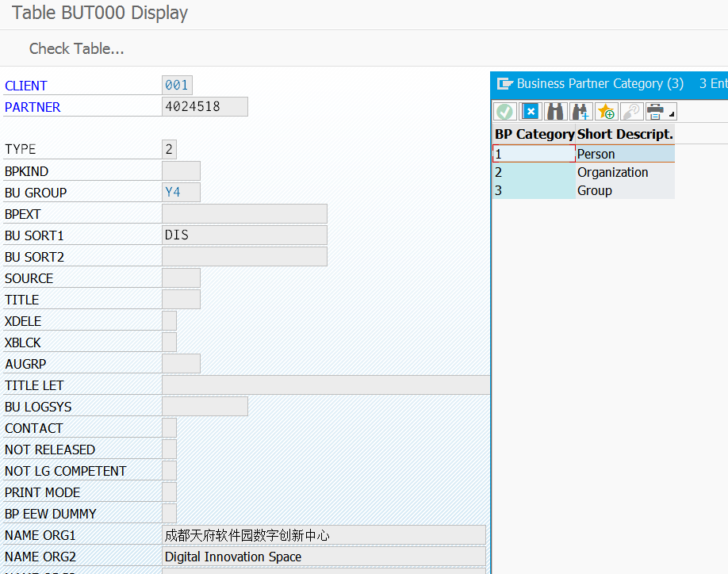Select the empty AUGRP field
This screenshot has height=574, width=728.
coord(181,364)
